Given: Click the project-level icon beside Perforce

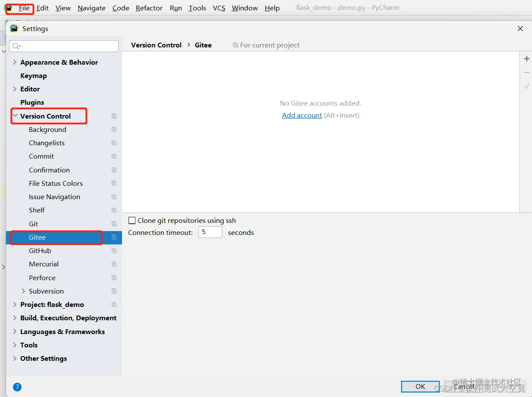Looking at the screenshot, I should tap(114, 278).
